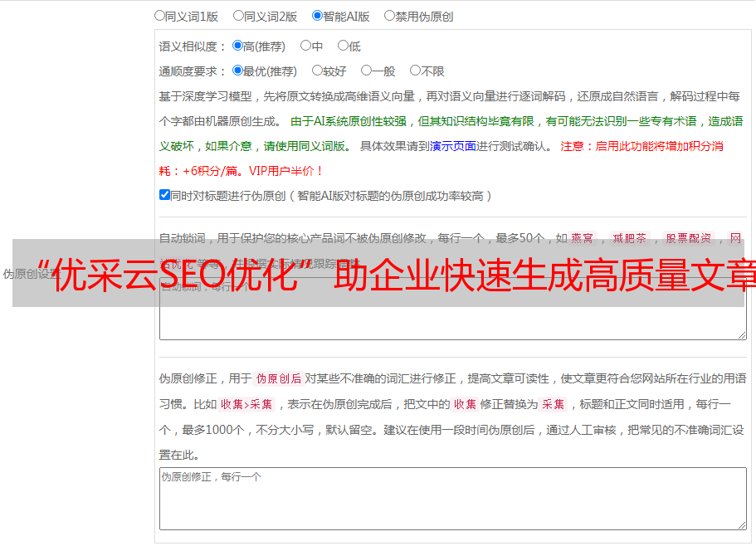
Task: Set 通顺度要求 to 较好
Action: 317,71
